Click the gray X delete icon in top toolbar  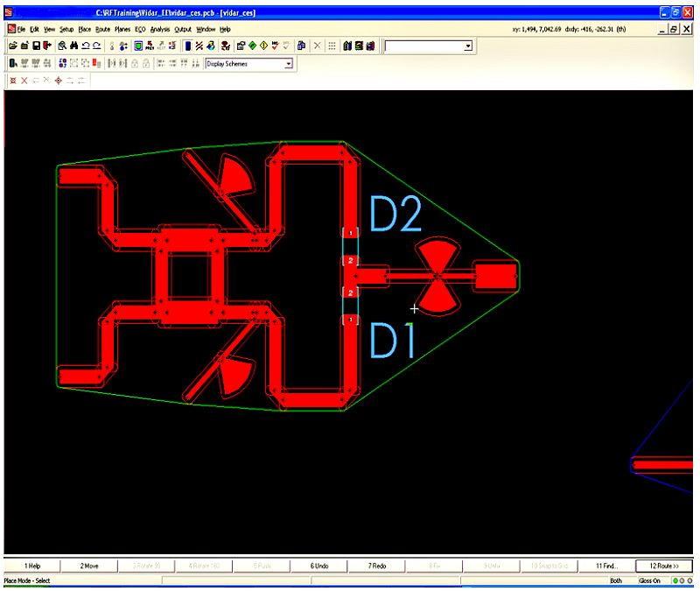(x=317, y=46)
